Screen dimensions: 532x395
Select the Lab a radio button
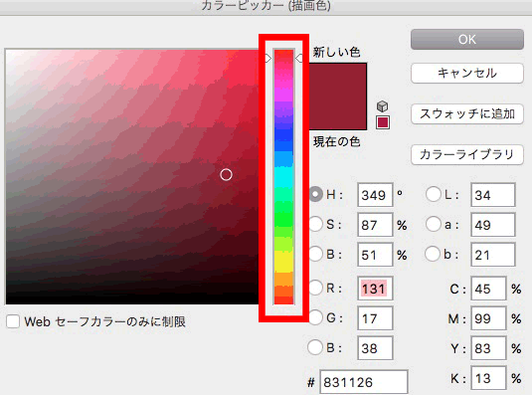pyautogui.click(x=434, y=224)
